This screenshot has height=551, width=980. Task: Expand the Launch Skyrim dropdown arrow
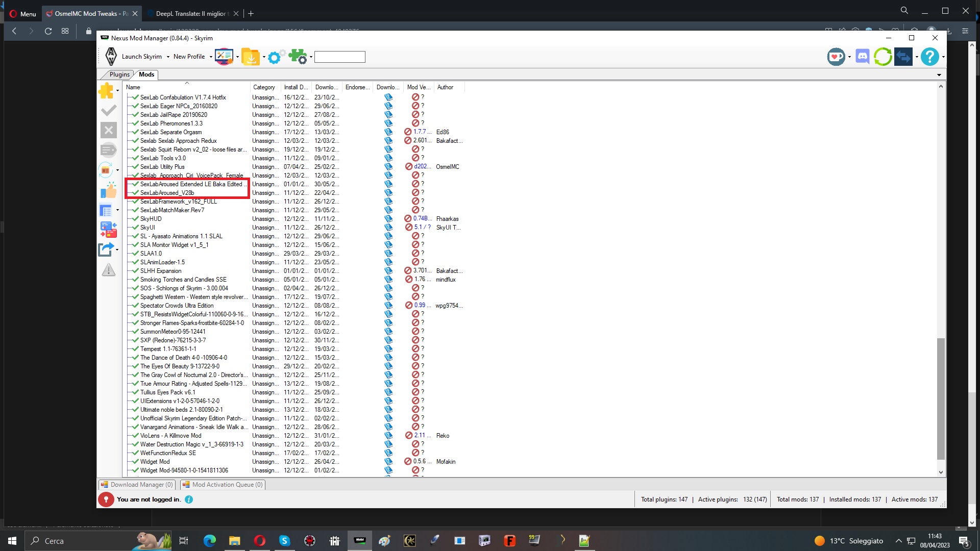tap(168, 57)
